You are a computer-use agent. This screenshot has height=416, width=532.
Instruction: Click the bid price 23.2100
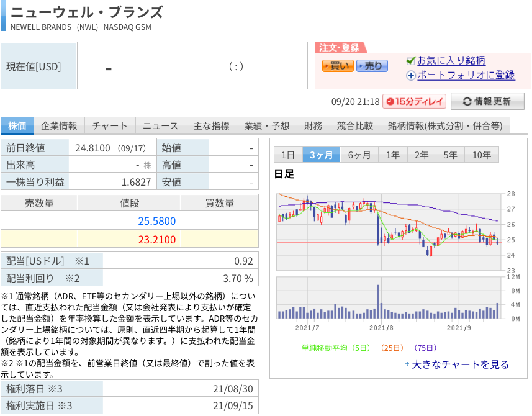[157, 240]
